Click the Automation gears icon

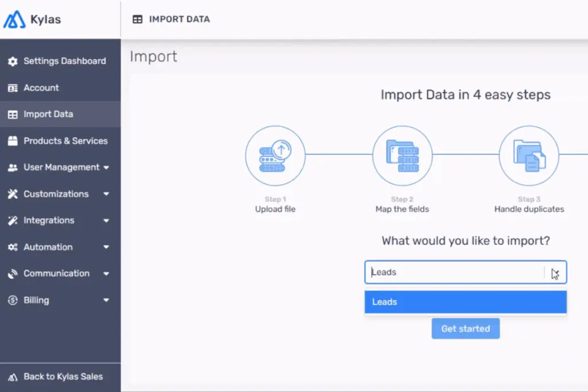point(13,247)
